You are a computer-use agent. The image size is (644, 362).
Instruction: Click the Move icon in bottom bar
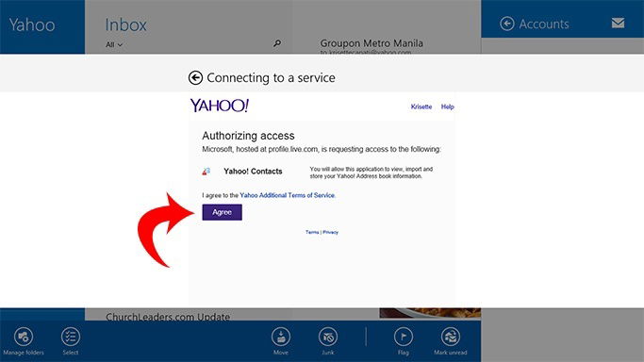click(x=281, y=337)
